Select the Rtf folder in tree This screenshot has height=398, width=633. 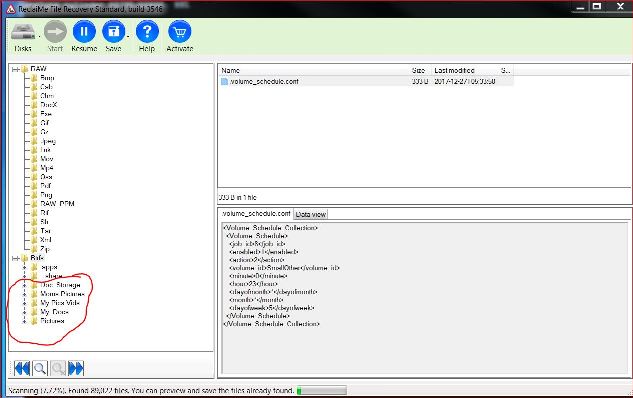44,213
